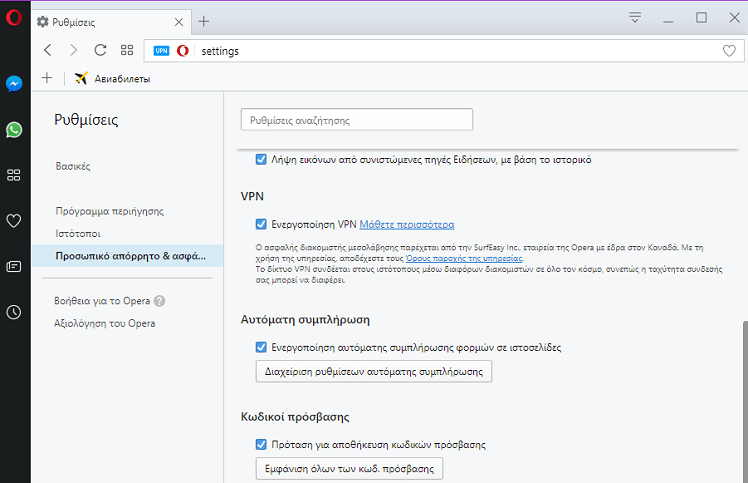This screenshot has width=748, height=483.
Task: Uncheck automatic form filling checkbox
Action: (261, 348)
